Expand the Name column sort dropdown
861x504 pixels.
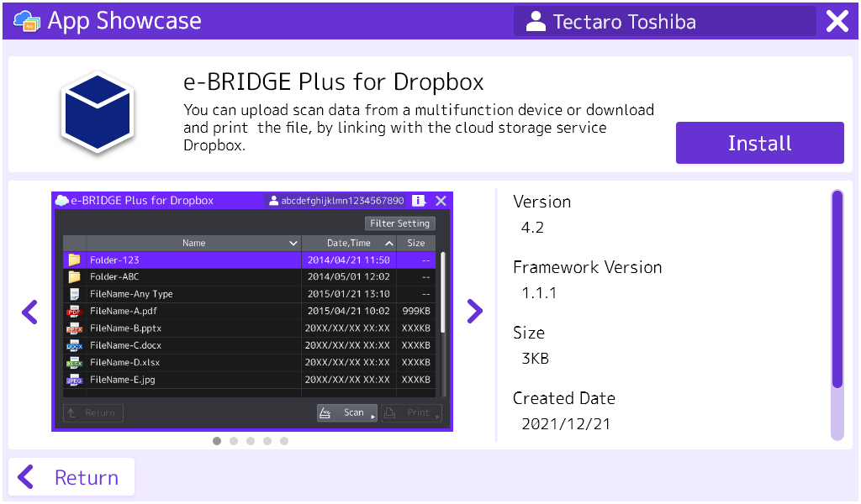pyautogui.click(x=293, y=243)
